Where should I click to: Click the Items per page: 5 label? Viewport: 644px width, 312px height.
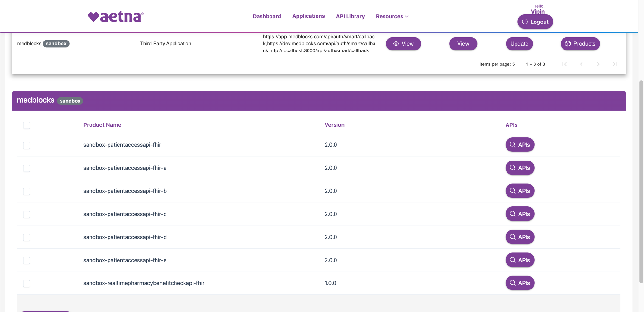point(497,64)
